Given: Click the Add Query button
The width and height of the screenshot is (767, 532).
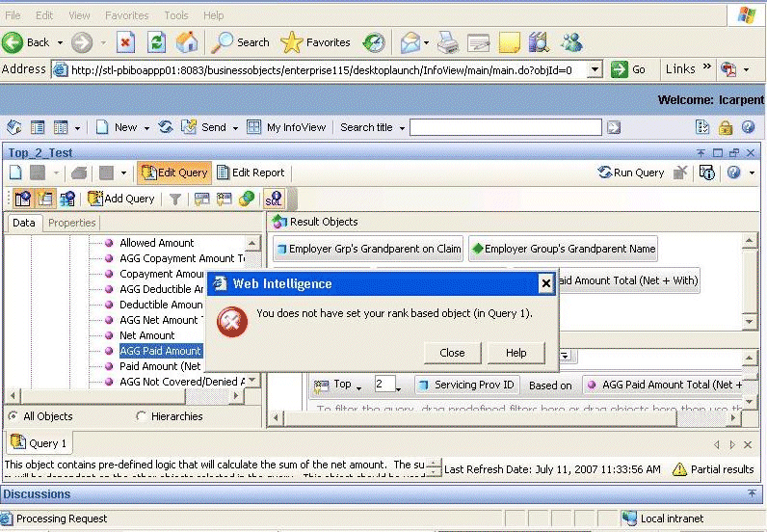Looking at the screenshot, I should [121, 199].
